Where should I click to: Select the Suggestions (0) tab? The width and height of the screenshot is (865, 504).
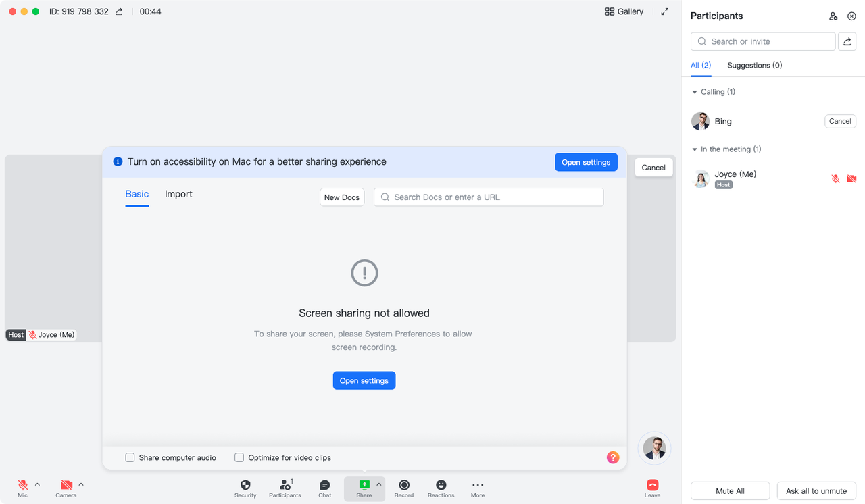pos(754,66)
